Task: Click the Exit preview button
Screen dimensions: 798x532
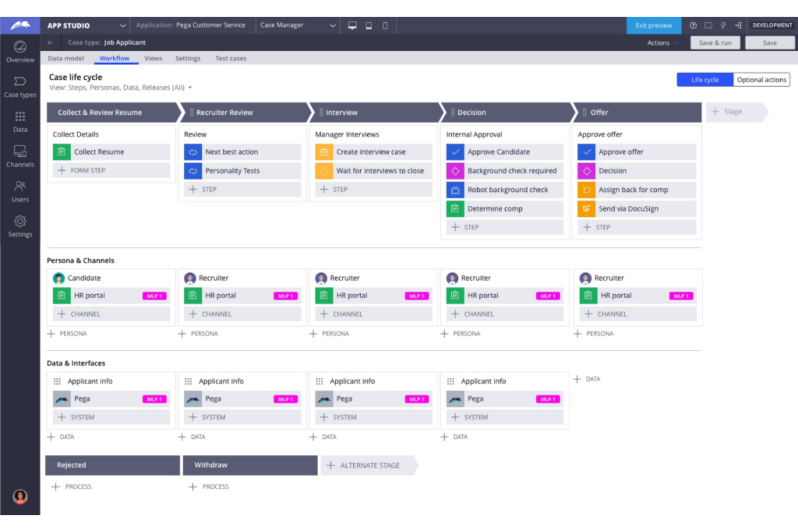Action: 653,25
